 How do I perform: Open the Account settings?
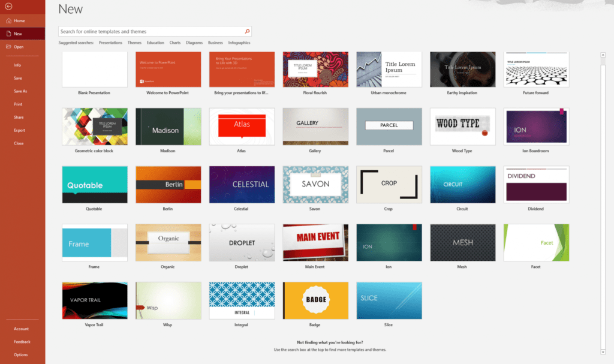tap(22, 328)
